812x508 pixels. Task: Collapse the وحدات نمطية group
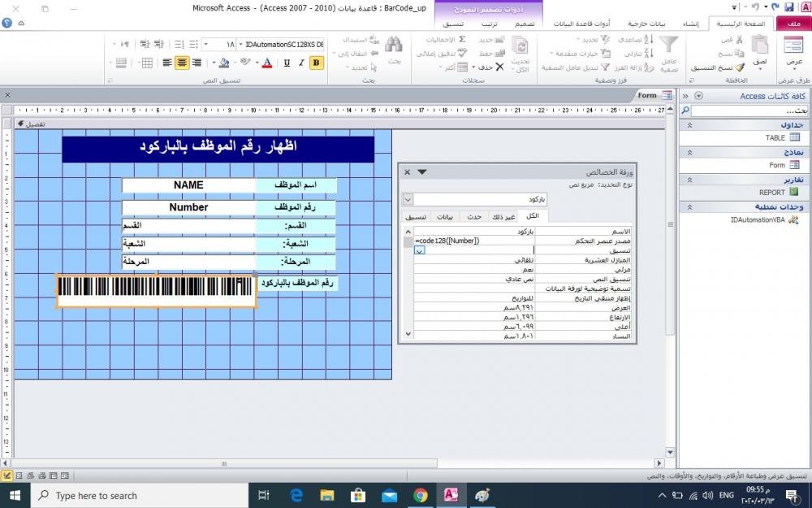[x=689, y=206]
